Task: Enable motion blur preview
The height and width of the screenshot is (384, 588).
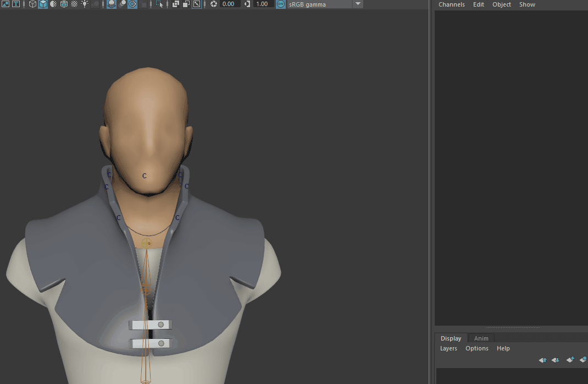Action: [121, 5]
